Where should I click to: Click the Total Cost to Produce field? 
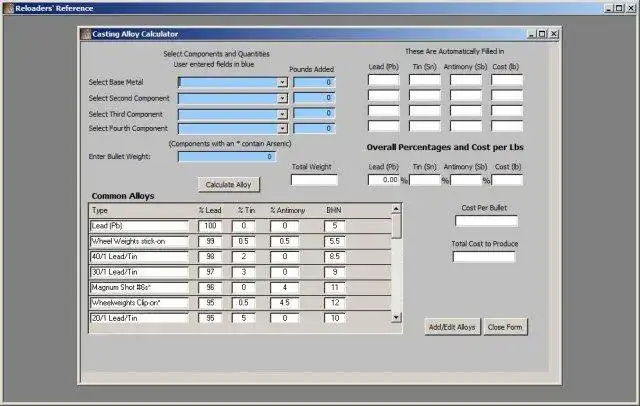pos(484,257)
